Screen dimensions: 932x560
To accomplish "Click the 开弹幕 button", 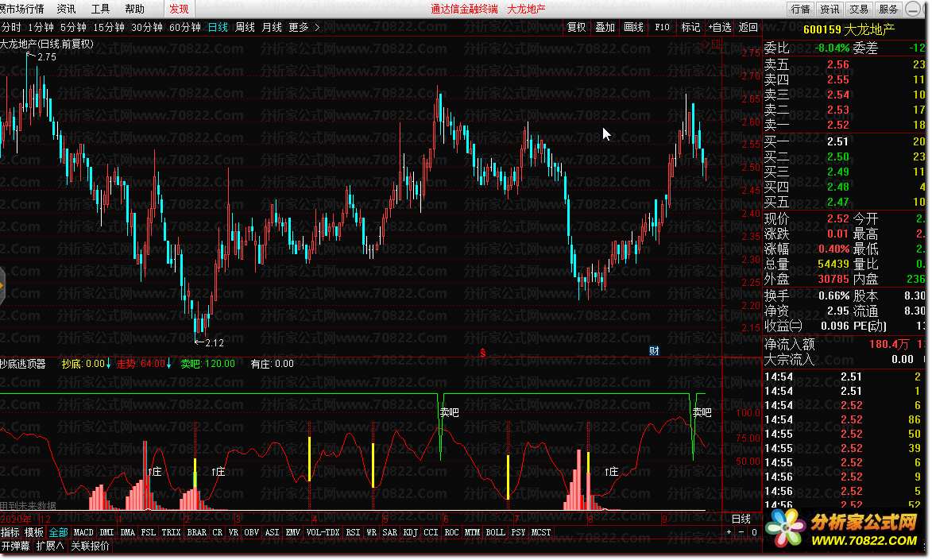I will pos(15,546).
